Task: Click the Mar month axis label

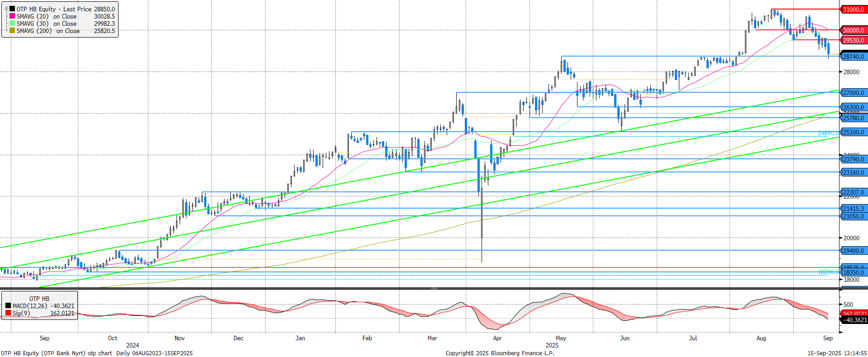Action: pos(433,338)
